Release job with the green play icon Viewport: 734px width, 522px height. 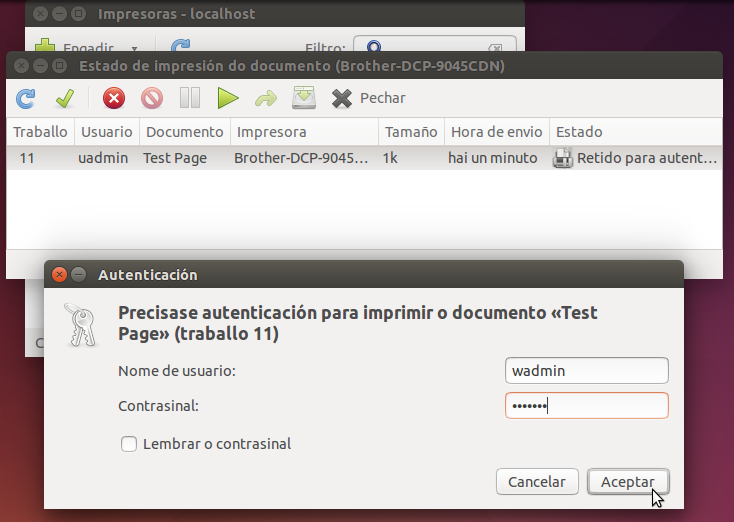tap(228, 98)
